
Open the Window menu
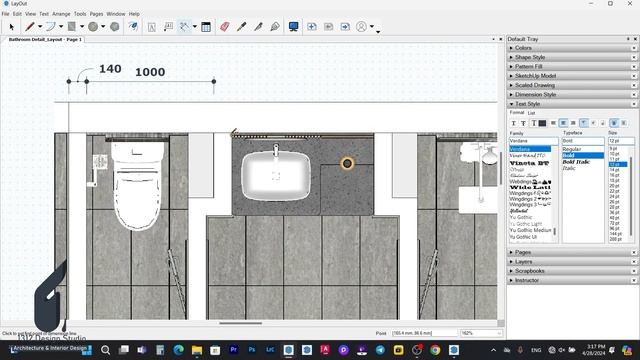116,14
